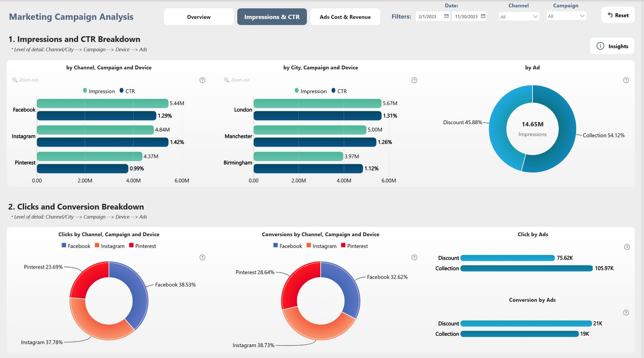This screenshot has height=358, width=644.
Task: Open help icon for Click by Ads chart
Action: 627,247
